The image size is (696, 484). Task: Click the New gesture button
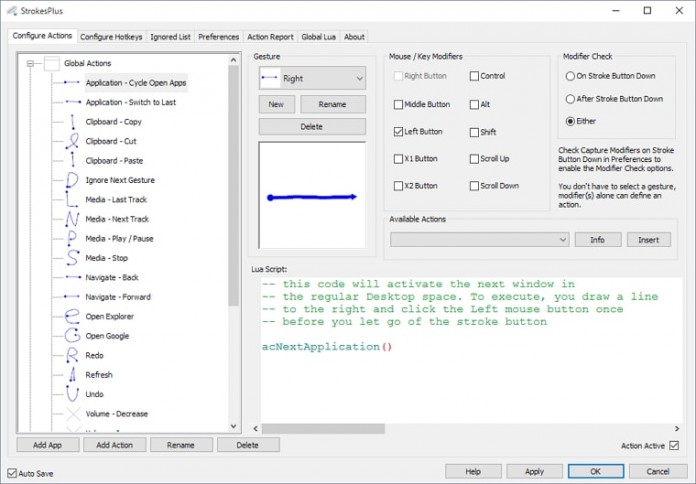tap(276, 104)
